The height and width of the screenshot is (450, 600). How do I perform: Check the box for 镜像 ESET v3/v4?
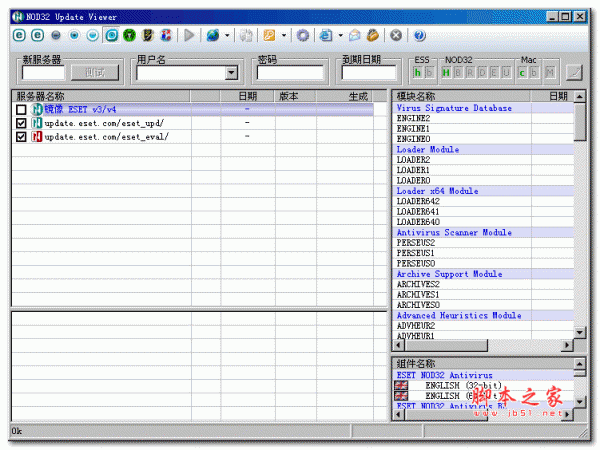[x=21, y=110]
